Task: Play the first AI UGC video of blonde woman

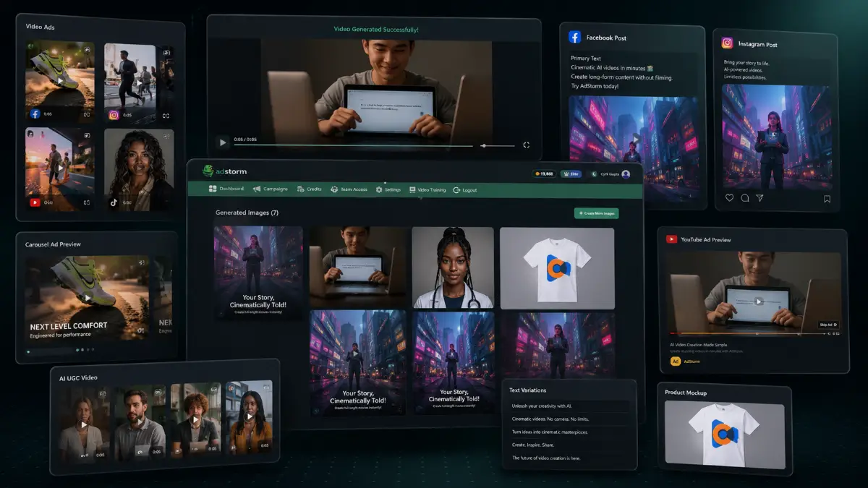Action: pyautogui.click(x=84, y=425)
